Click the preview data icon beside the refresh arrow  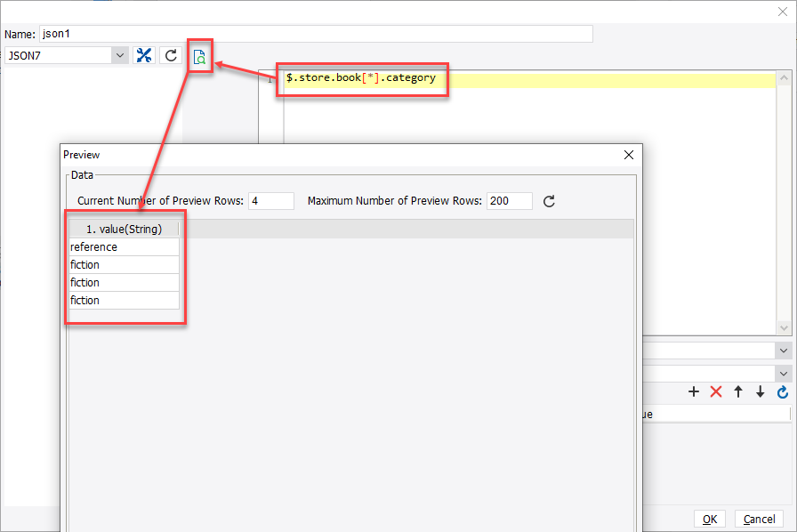(x=199, y=55)
